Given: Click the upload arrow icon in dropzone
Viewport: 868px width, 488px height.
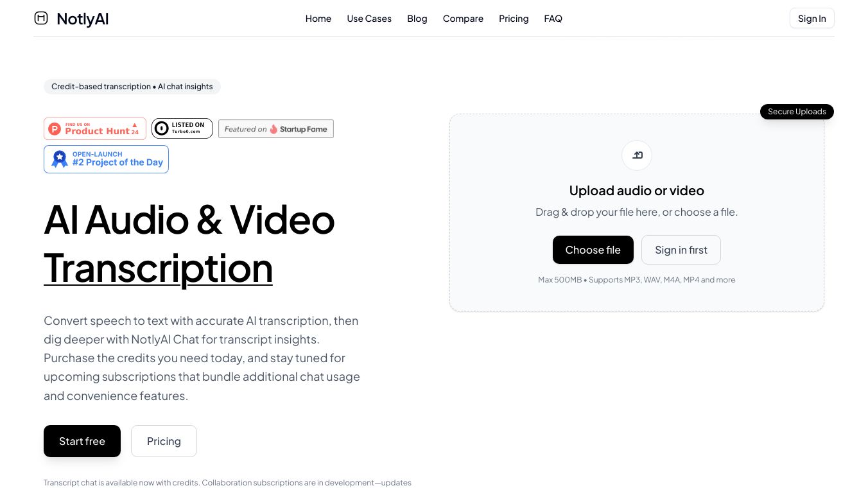Looking at the screenshot, I should (x=637, y=155).
